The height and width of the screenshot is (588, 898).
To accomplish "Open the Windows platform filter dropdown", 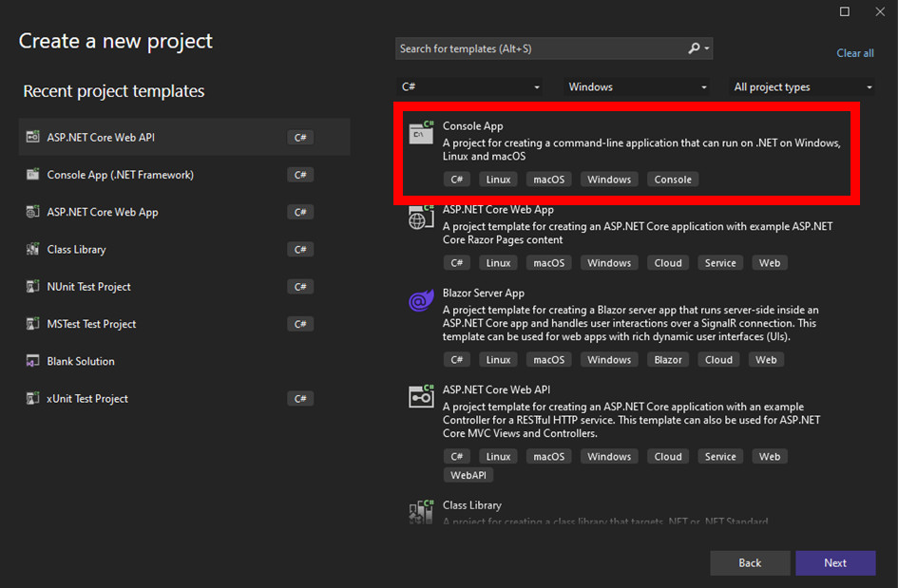I will tap(637, 87).
